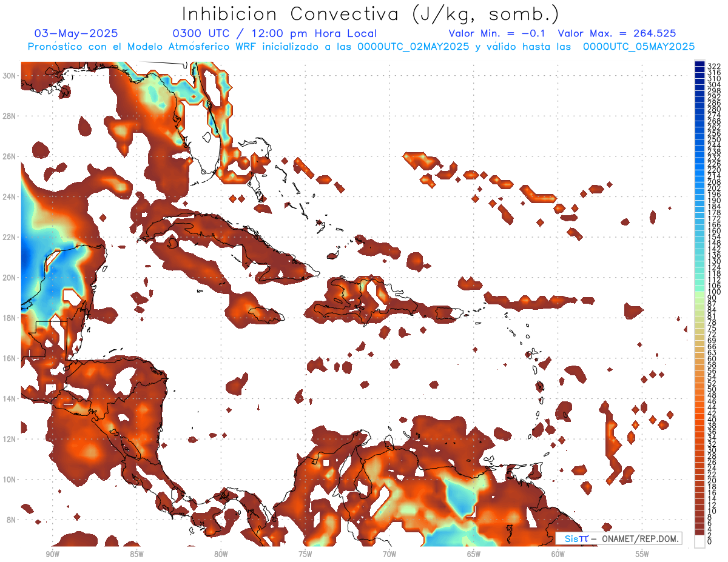Screen dimensions: 728x562
Task: Click the 65W longitude label
Action: (474, 554)
